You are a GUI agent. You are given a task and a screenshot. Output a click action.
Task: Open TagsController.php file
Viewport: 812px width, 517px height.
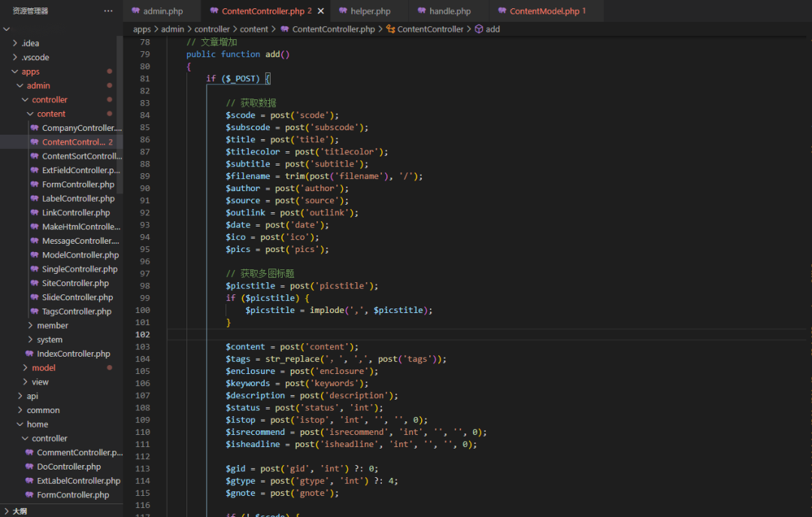pos(77,311)
